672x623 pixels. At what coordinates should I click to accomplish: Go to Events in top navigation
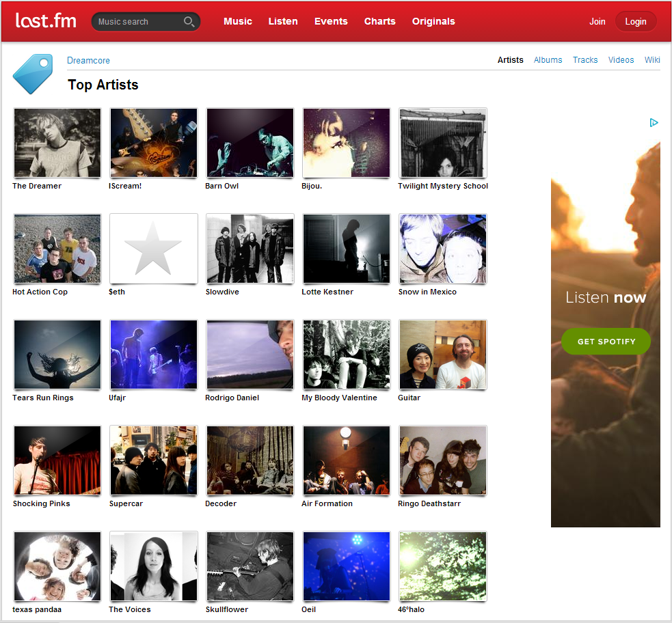(331, 21)
